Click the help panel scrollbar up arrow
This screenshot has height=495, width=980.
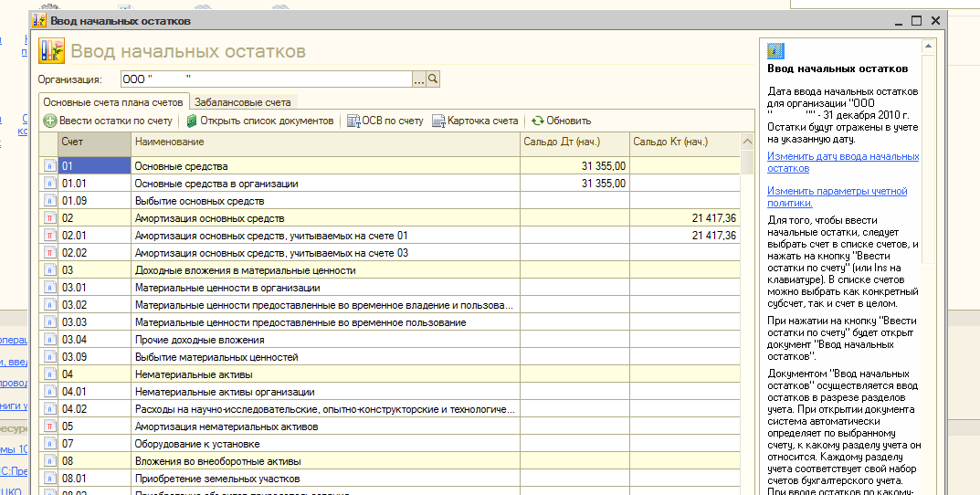pos(928,46)
